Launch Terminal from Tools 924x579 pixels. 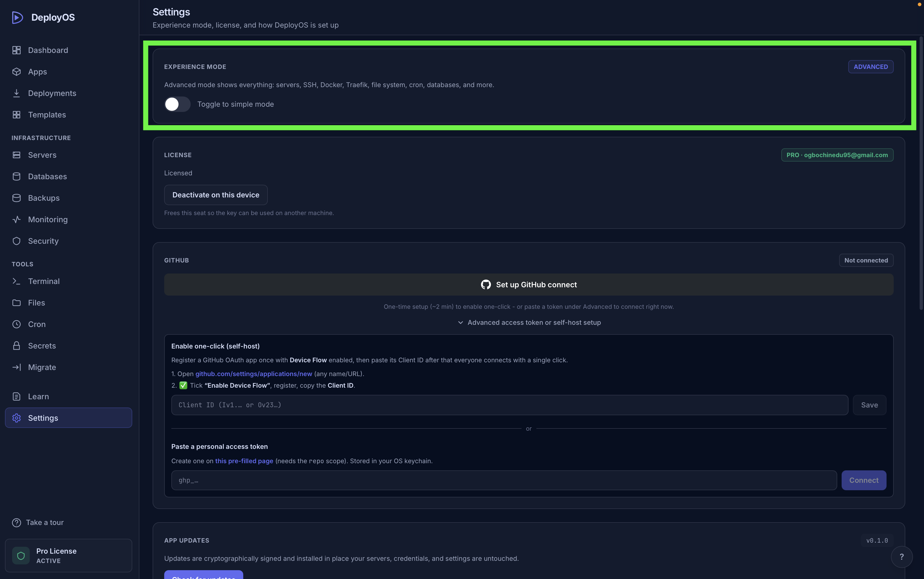69,281
